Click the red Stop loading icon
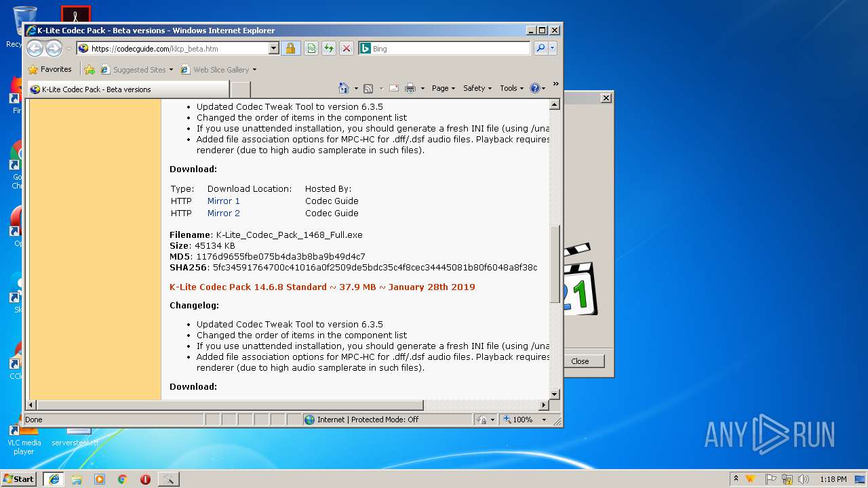The image size is (868, 488). pyautogui.click(x=347, y=48)
